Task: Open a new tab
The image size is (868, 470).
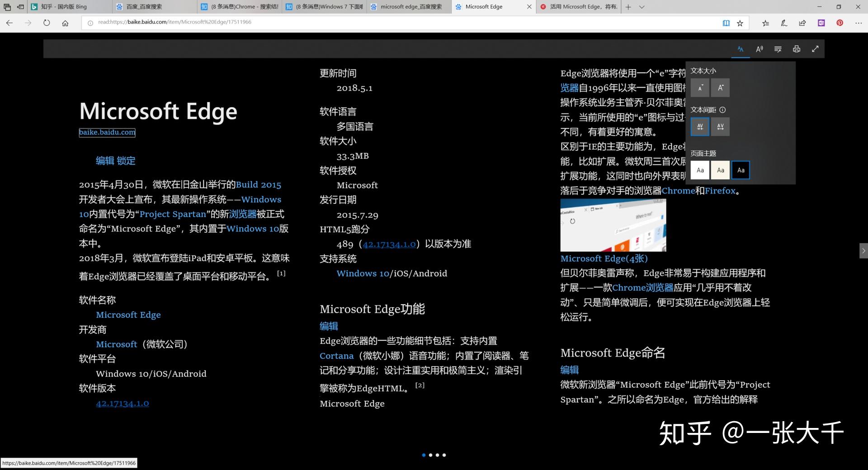Action: pos(628,7)
